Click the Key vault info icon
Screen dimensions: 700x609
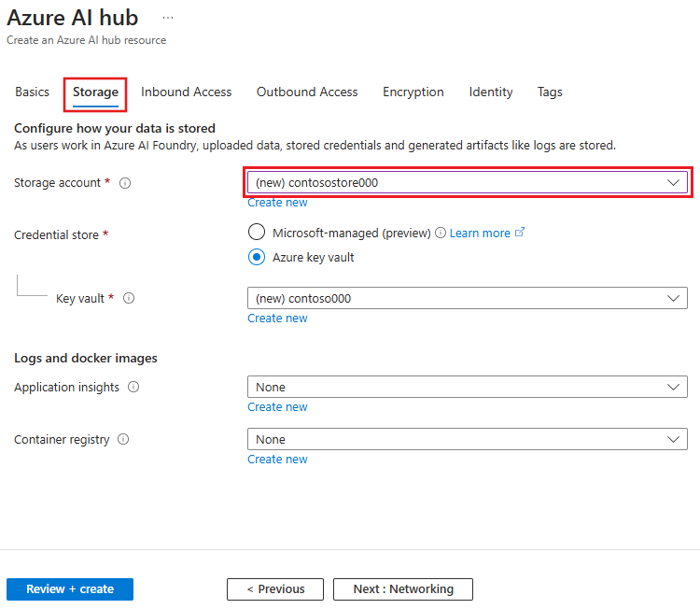(x=129, y=299)
